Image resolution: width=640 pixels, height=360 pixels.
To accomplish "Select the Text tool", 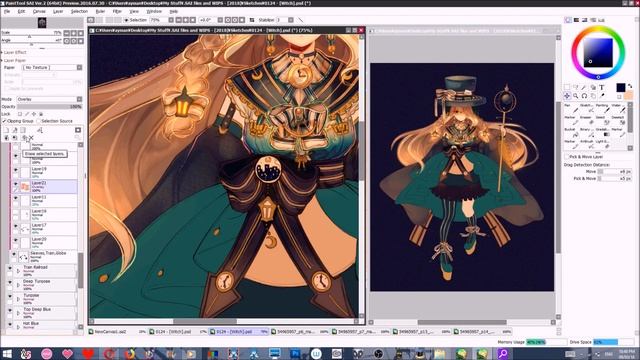I will point(602,87).
